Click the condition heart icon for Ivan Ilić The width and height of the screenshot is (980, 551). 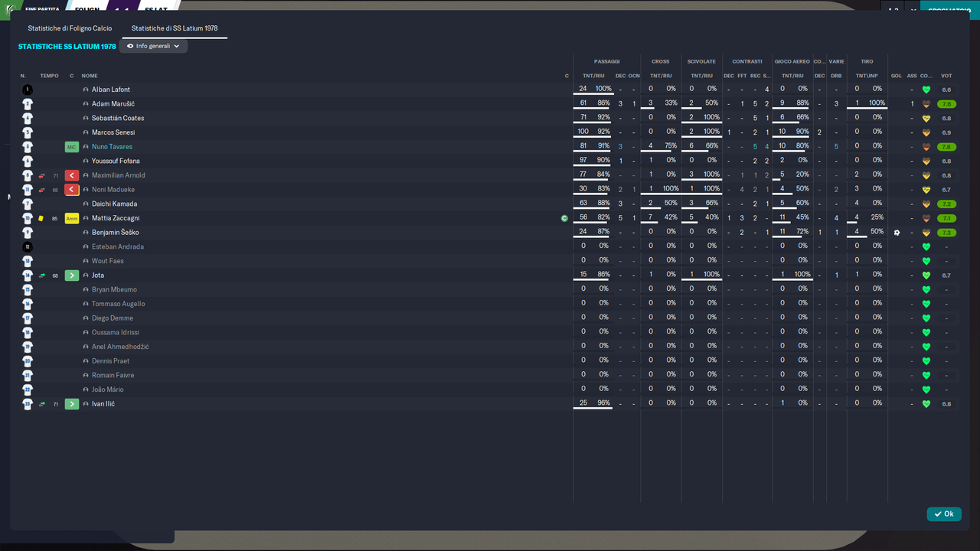926,404
